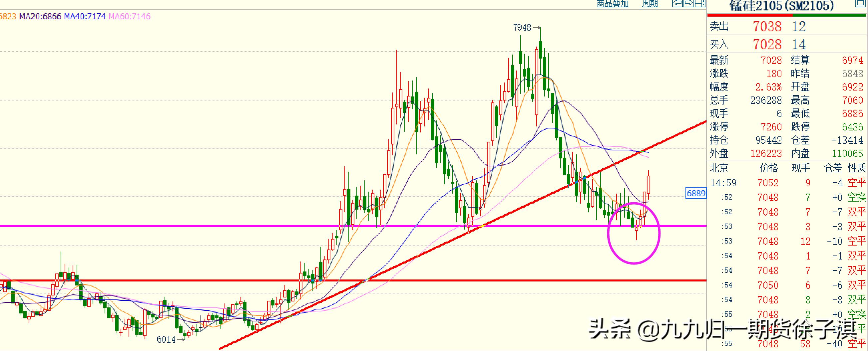This screenshot has width=868, height=351.
Task: Click the 空平 entry in the 14:59 row
Action: click(857, 183)
